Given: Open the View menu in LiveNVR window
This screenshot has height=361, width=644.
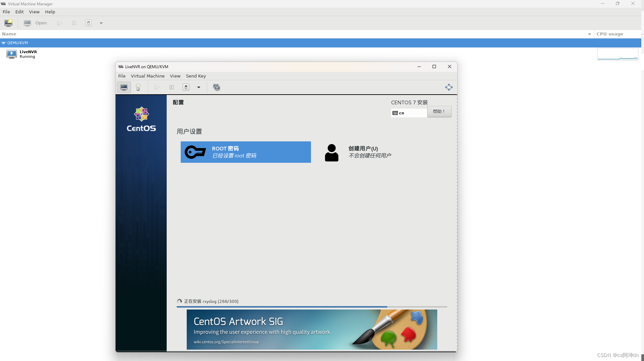Looking at the screenshot, I should 175,76.
